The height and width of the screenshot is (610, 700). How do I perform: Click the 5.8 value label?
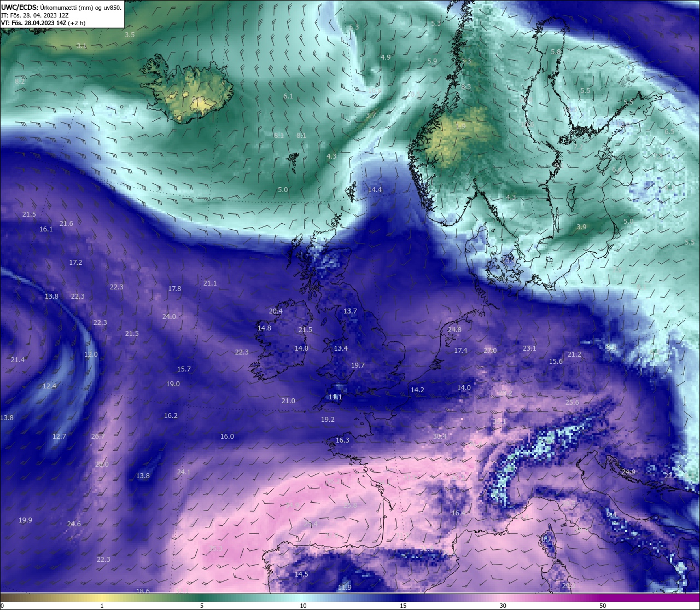556,52
